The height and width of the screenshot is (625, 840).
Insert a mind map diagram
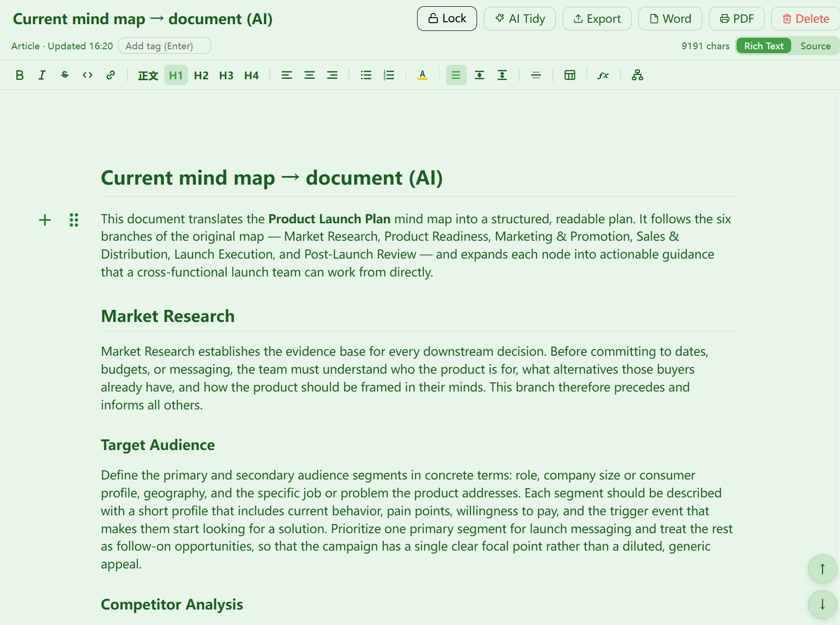click(x=637, y=75)
